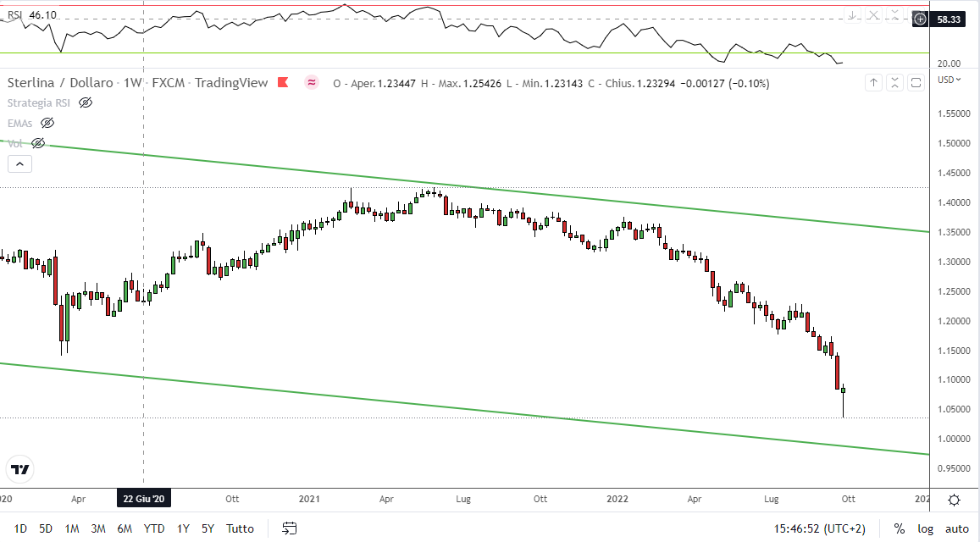Screen dimensions: 980x542
Task: Select the 1M time range
Action: (x=72, y=528)
